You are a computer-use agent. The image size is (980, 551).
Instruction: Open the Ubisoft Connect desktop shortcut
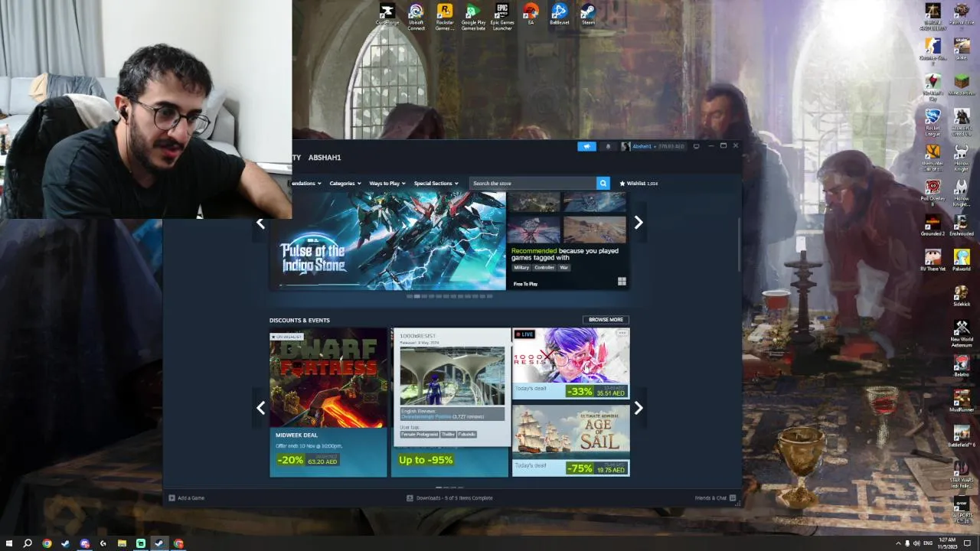(x=416, y=15)
